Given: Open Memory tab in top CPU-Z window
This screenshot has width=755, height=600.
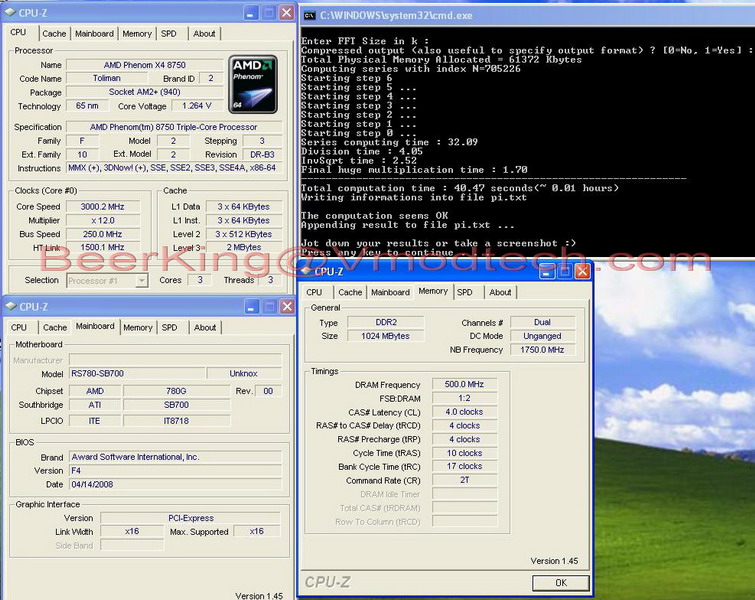Looking at the screenshot, I should tap(137, 34).
